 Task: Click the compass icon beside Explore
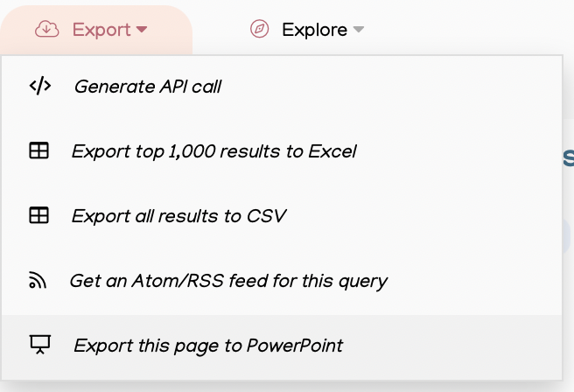[260, 29]
